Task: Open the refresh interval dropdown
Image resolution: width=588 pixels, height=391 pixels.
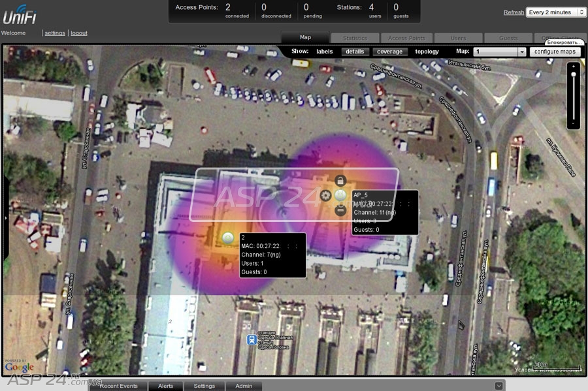Action: [557, 12]
